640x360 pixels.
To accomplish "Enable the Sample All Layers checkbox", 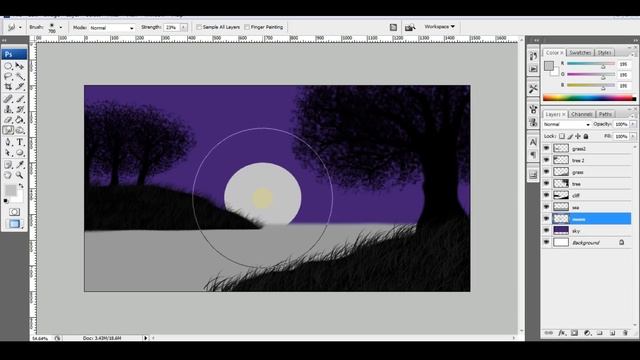I will click(x=199, y=27).
